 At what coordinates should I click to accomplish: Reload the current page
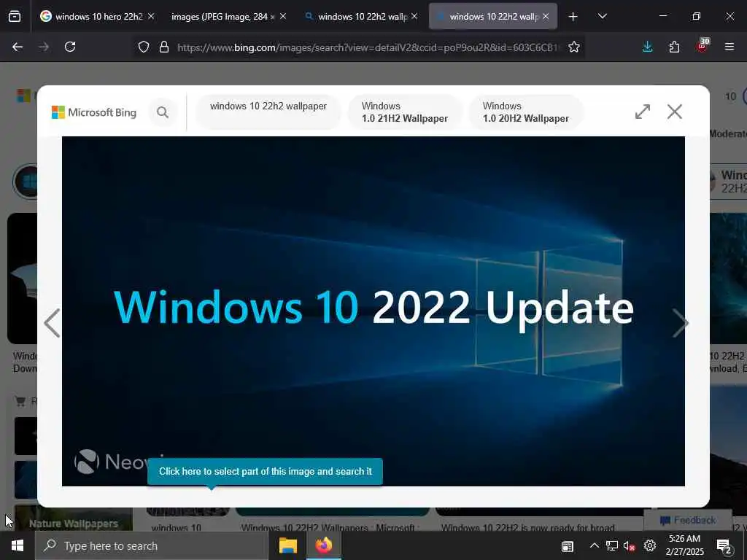70,47
